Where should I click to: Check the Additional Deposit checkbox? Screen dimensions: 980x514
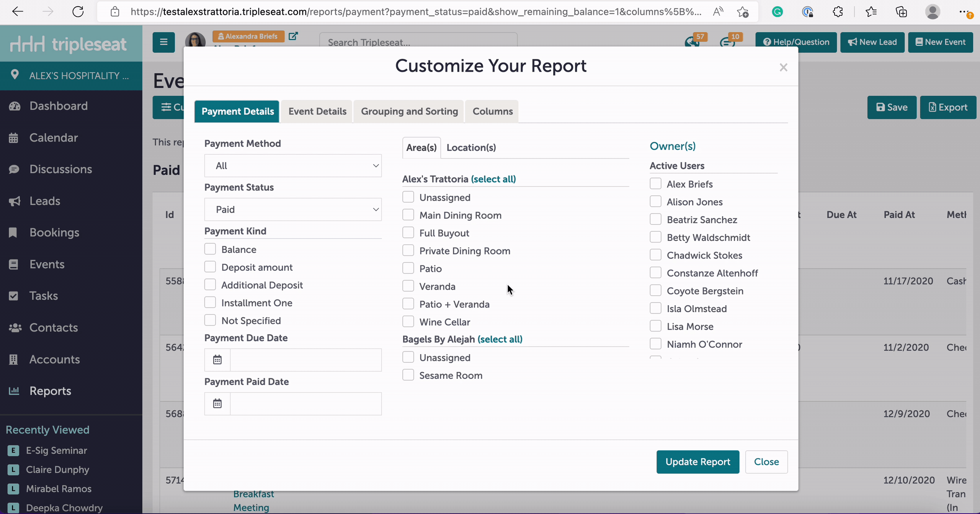pyautogui.click(x=210, y=285)
